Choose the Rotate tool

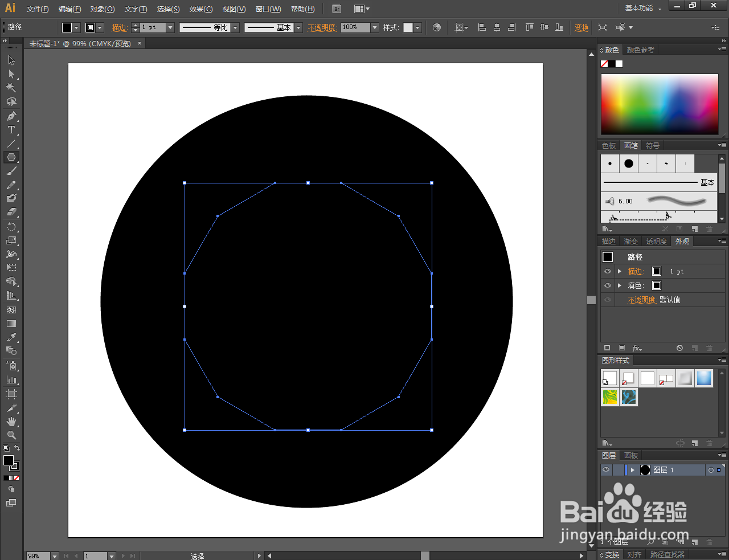coord(11,227)
